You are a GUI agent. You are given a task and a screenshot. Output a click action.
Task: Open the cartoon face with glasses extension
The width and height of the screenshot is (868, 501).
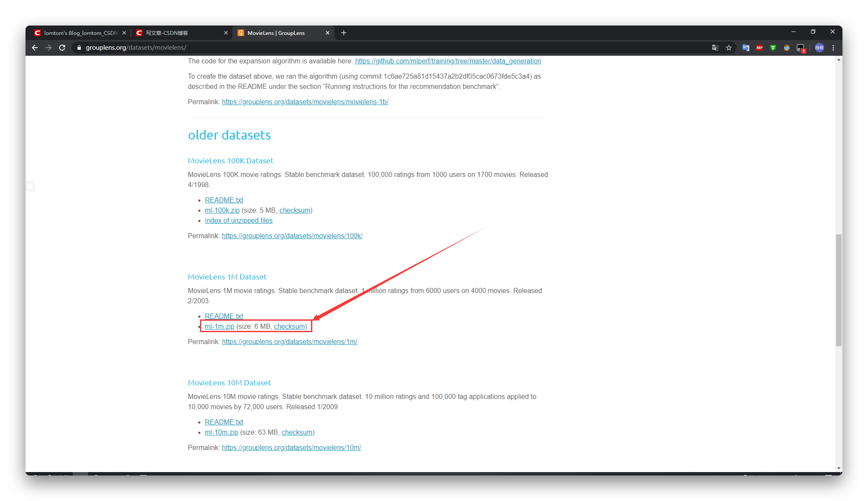pos(787,48)
